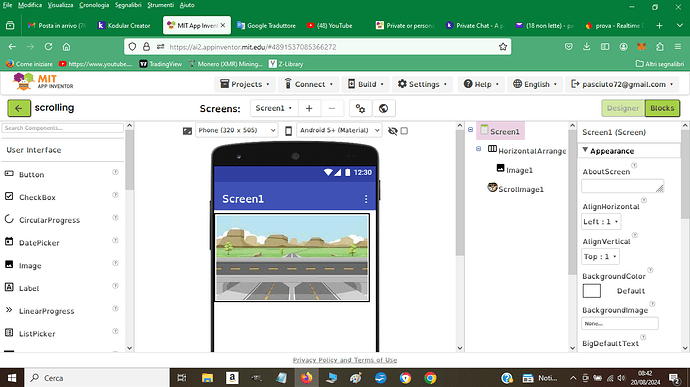
Task: Open the Phone size dropdown
Action: [236, 130]
